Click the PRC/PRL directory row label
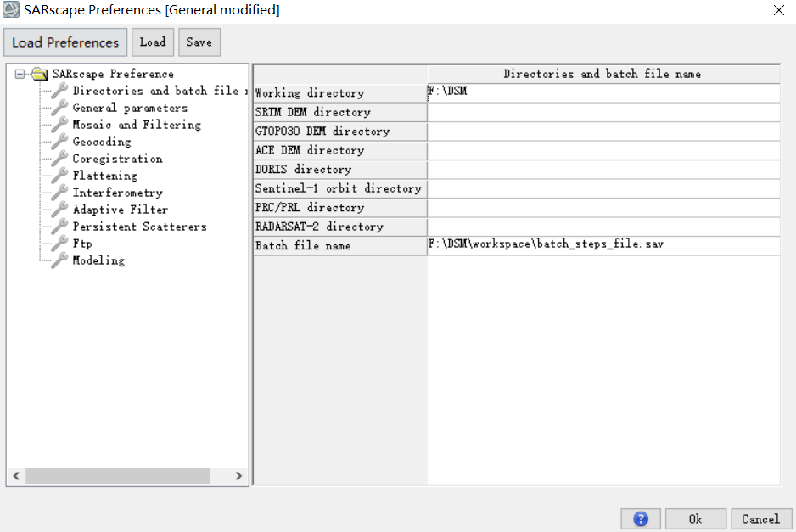The image size is (796, 532). tap(340, 208)
